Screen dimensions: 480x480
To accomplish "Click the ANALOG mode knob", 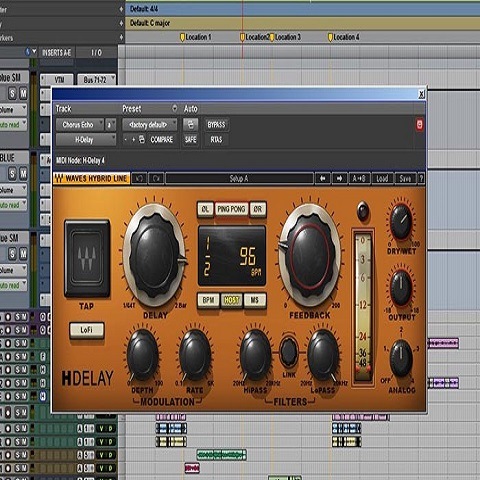I will pos(401,359).
